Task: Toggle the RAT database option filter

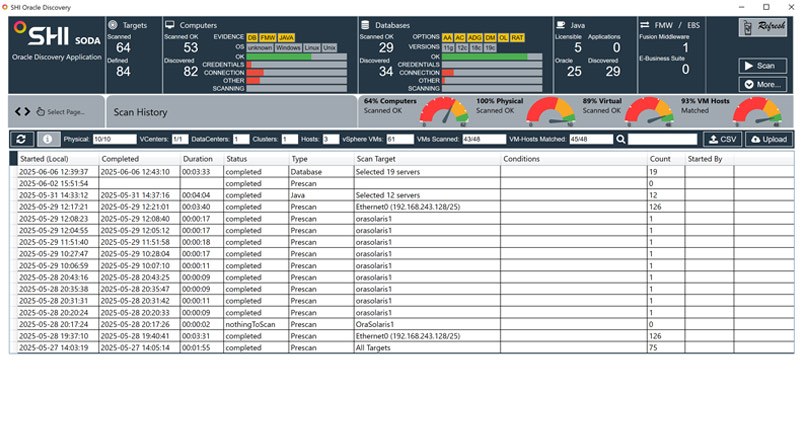Action: pos(517,38)
